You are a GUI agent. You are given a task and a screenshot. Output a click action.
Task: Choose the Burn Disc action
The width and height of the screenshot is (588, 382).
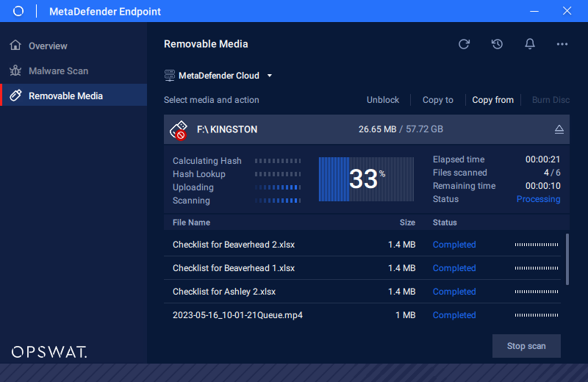click(551, 100)
